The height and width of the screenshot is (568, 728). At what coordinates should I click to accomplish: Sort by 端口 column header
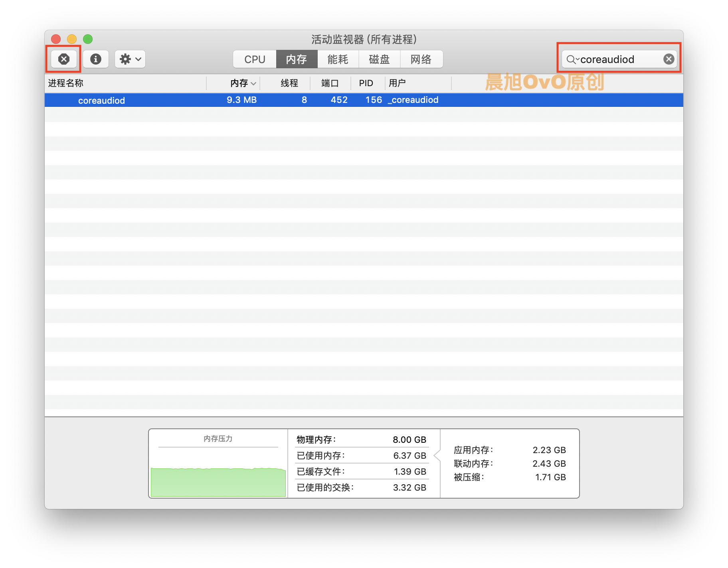tap(331, 83)
